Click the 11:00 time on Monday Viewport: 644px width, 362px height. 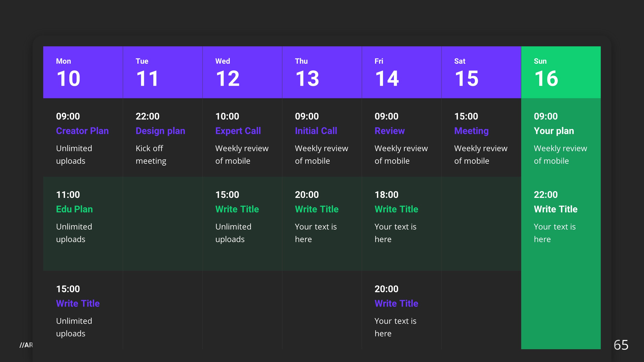68,195
